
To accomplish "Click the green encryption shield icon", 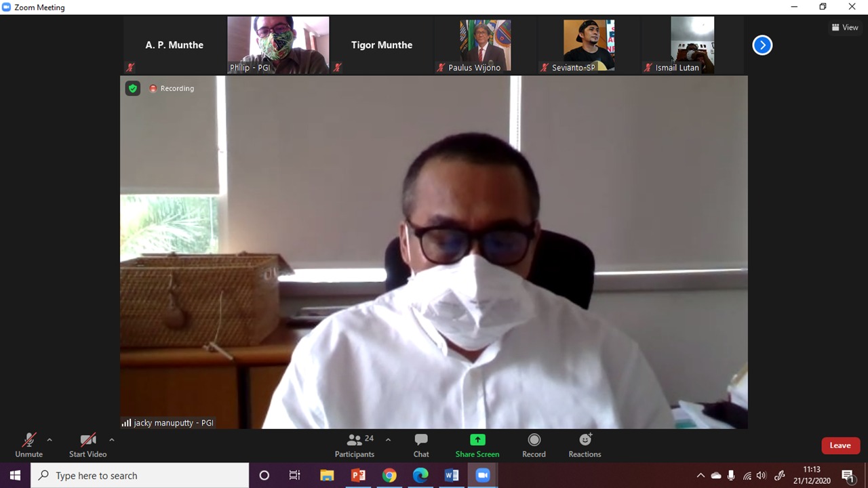I will point(133,88).
